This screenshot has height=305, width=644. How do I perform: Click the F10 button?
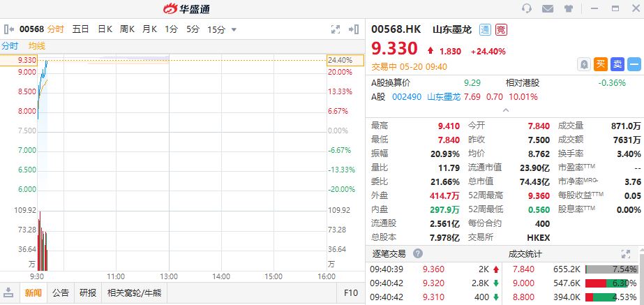[350, 292]
